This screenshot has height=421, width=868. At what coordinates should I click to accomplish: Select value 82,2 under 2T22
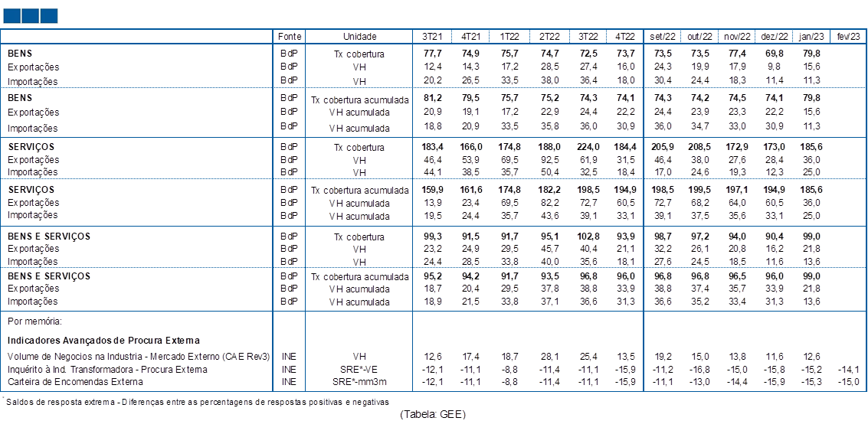coord(550,203)
